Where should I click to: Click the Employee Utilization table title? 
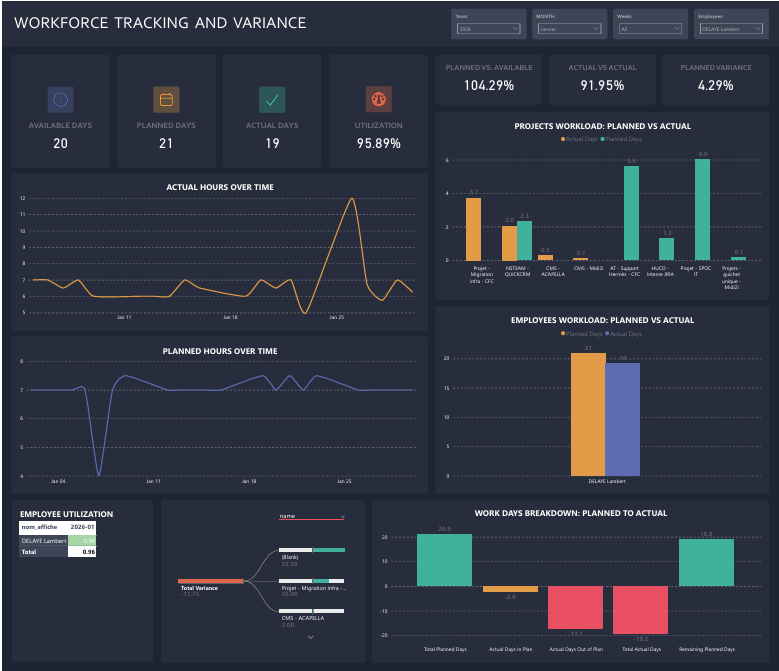(67, 514)
